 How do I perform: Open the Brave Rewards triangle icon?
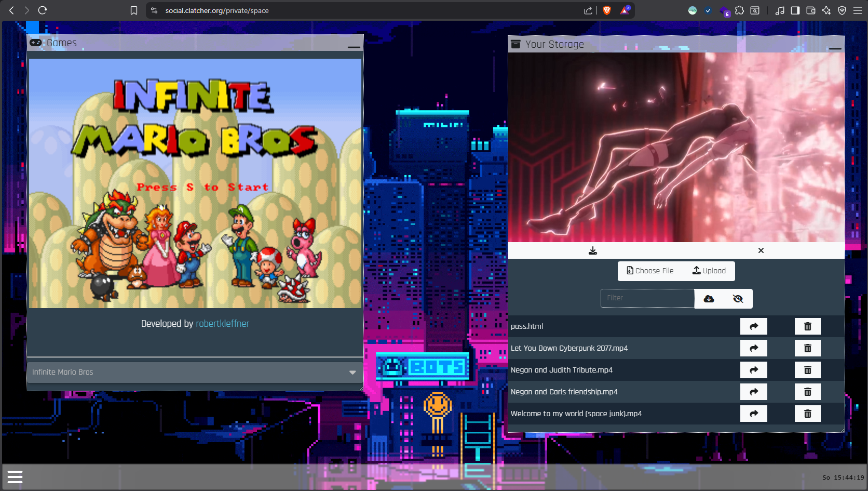tap(625, 10)
